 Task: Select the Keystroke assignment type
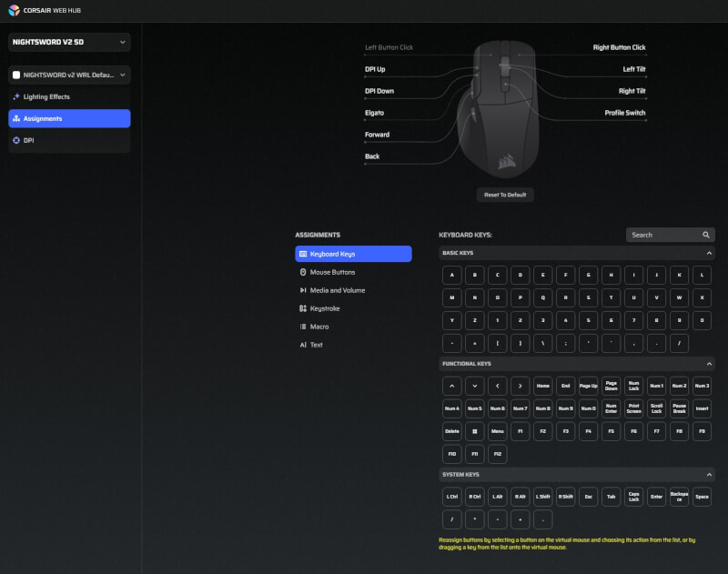(353, 308)
